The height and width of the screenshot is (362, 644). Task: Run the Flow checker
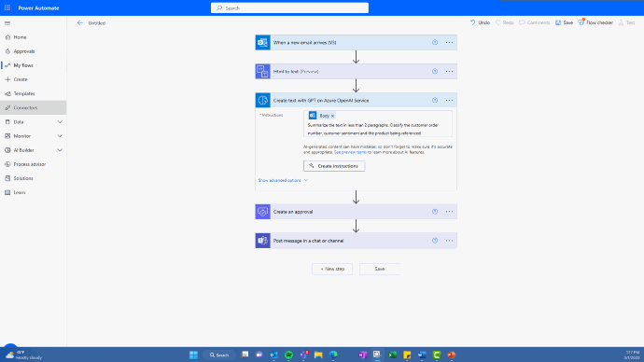pyautogui.click(x=595, y=22)
